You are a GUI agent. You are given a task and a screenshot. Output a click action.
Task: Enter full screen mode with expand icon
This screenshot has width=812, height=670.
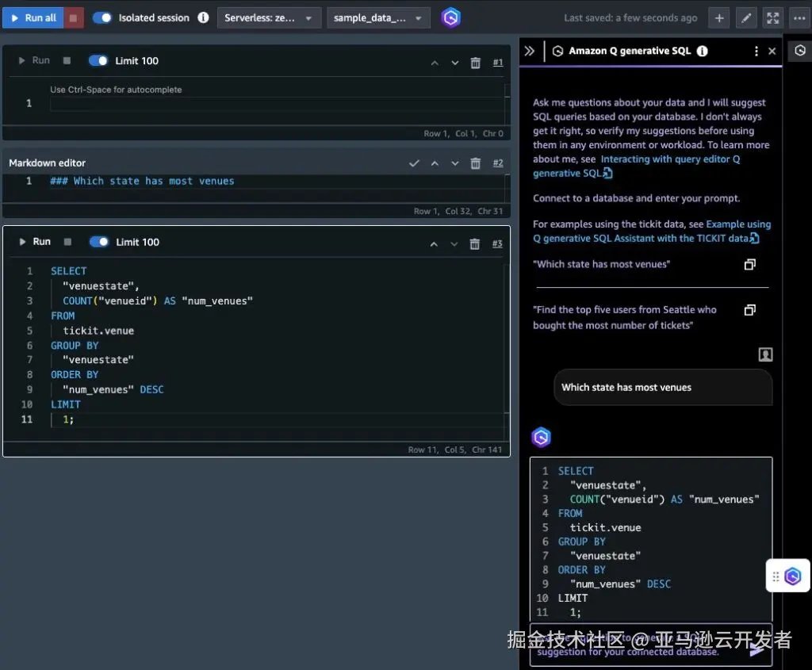[x=772, y=18]
